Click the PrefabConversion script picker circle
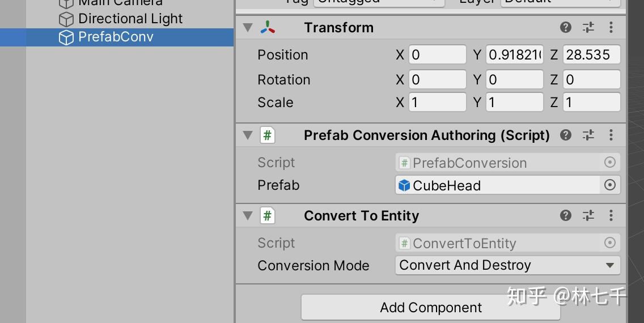The image size is (644, 323). (x=610, y=163)
